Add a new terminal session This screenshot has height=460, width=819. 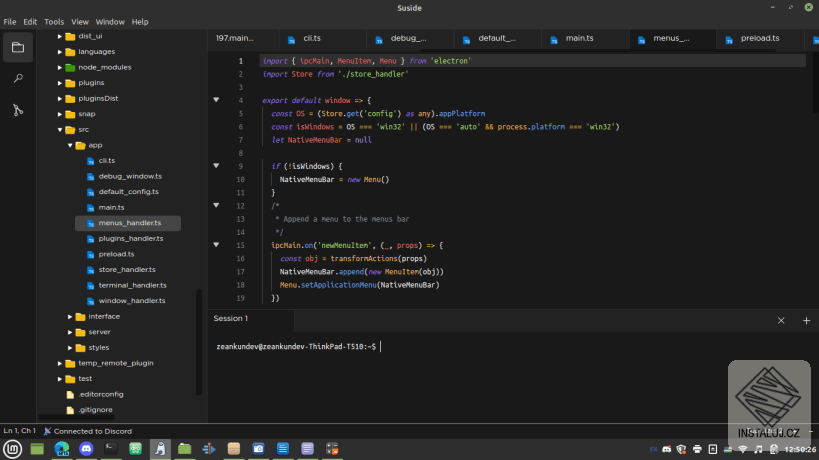click(x=806, y=320)
